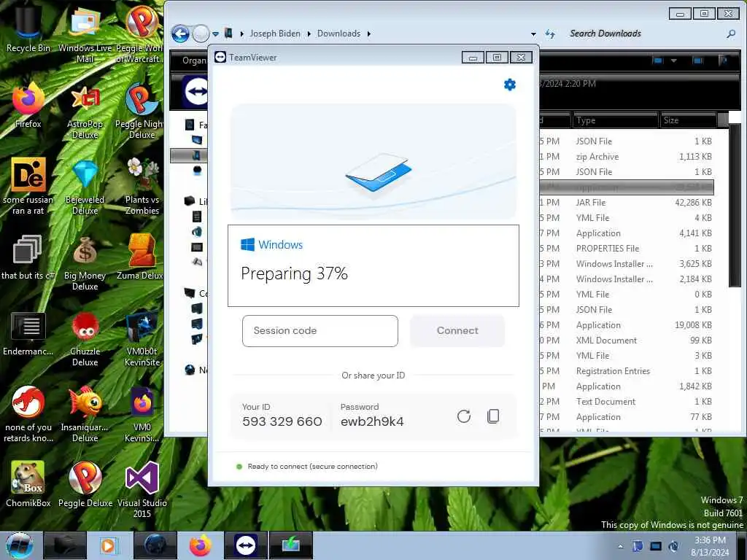Image resolution: width=747 pixels, height=560 pixels.
Task: Open Peggle Nights Deluxe desktop icon
Action: coord(141,112)
